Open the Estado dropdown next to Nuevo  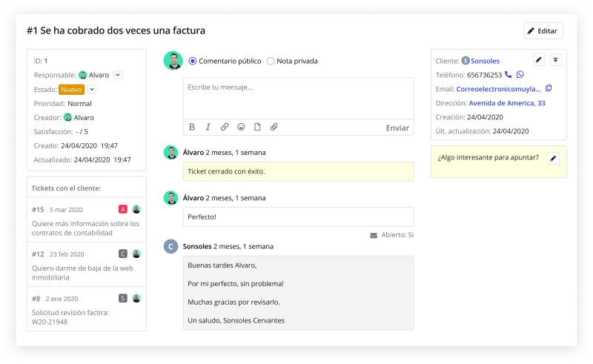(92, 90)
